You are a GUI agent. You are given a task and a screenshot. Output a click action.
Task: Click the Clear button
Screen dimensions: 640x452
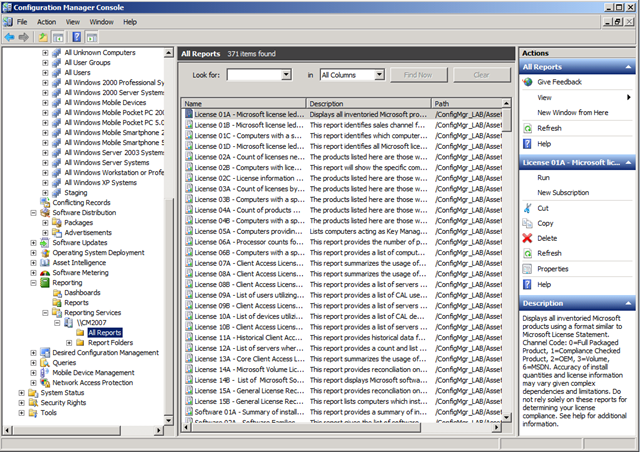tap(481, 75)
